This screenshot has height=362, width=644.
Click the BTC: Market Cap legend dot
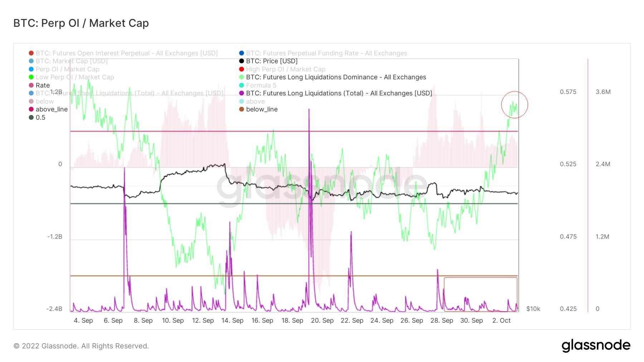click(x=31, y=61)
